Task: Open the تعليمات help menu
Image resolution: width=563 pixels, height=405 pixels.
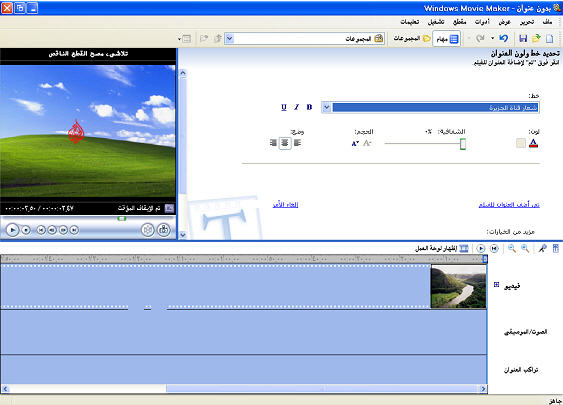Action: [410, 22]
